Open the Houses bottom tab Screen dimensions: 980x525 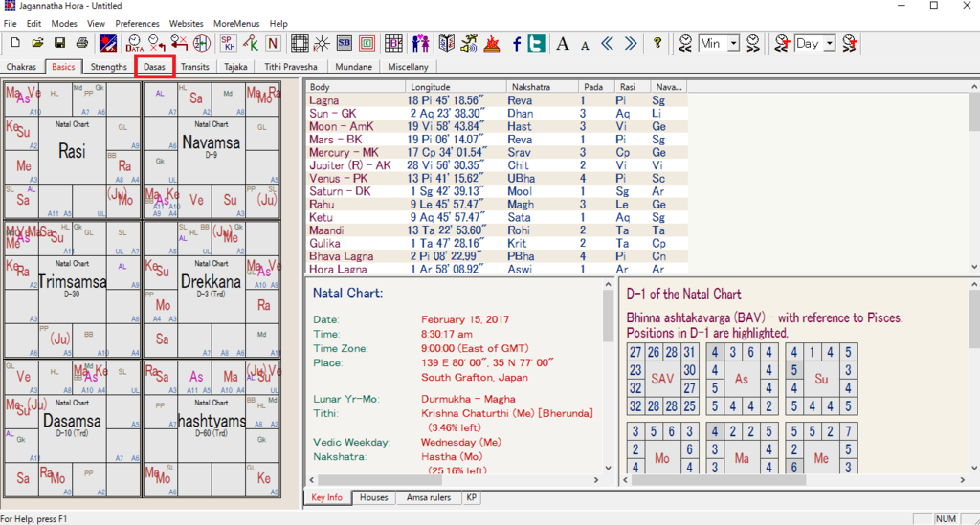[374, 497]
